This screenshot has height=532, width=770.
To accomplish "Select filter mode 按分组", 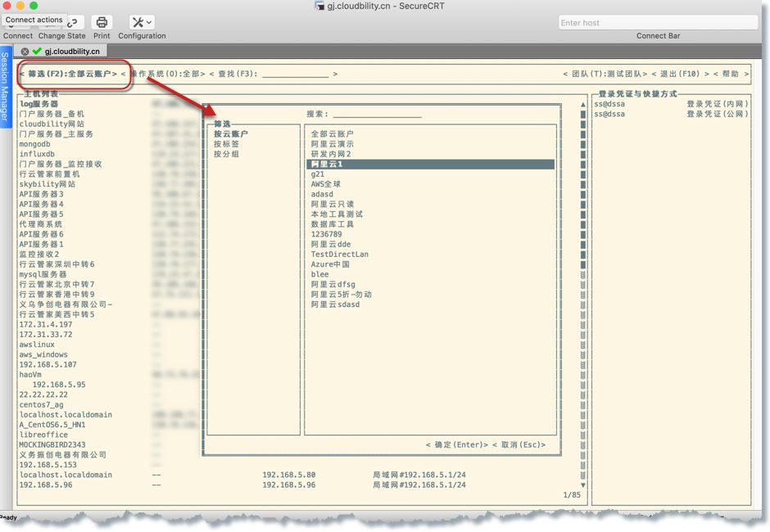I will [x=226, y=154].
